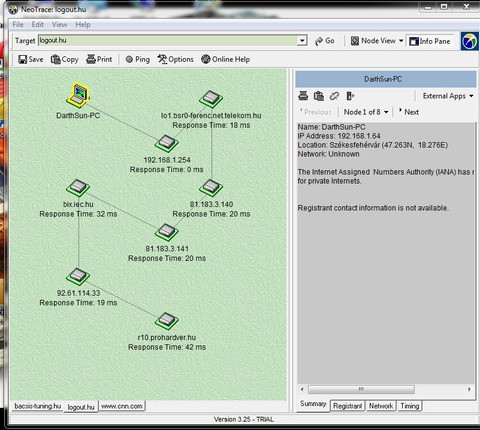This screenshot has height=430, width=480.
Task: Maximize the NeoTrace window
Action: tap(444, 7)
